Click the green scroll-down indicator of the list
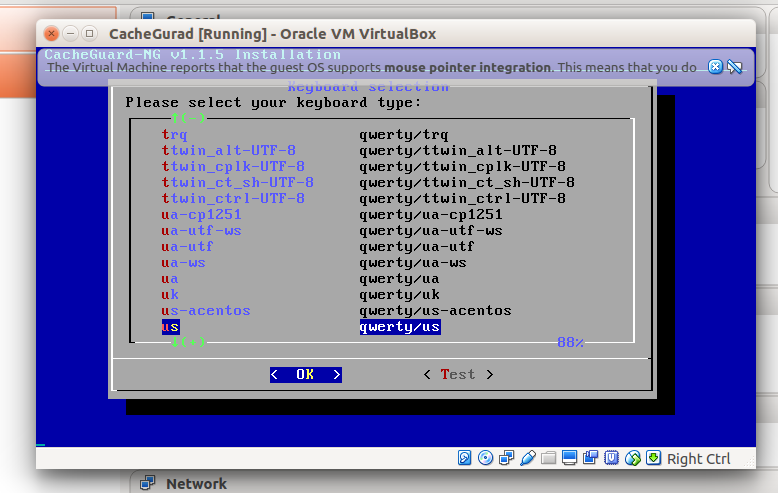778x493 pixels. pyautogui.click(x=188, y=342)
